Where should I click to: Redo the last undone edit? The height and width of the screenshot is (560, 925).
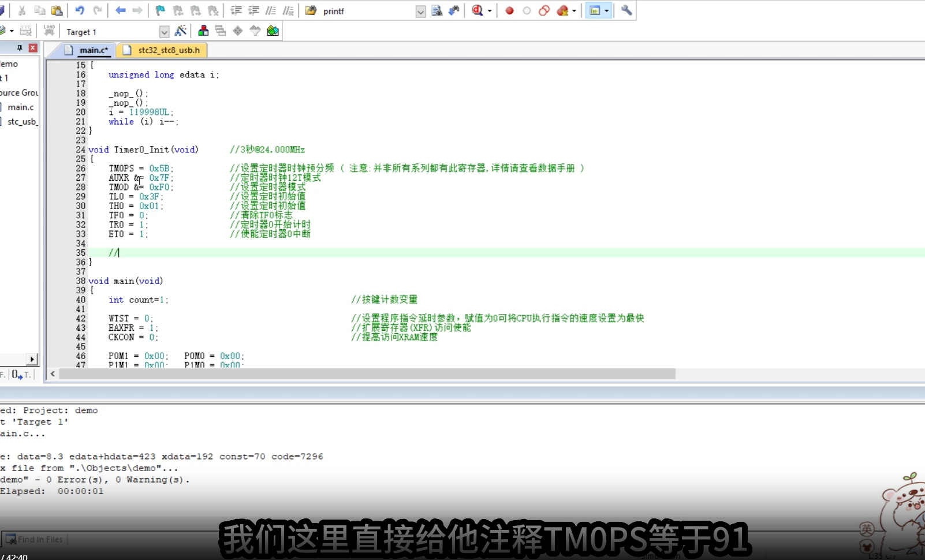(98, 10)
